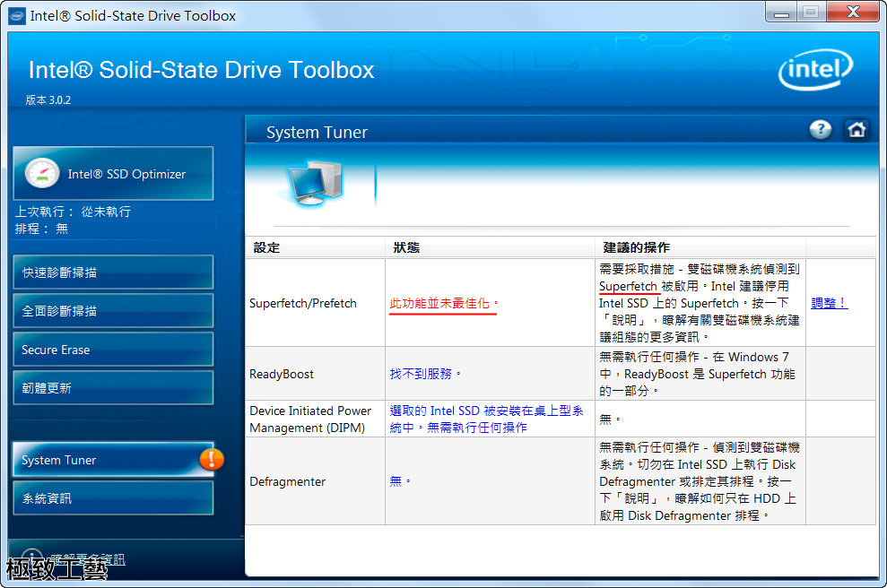The image size is (887, 588).
Task: Click the 調整！ tune link
Action: pyautogui.click(x=829, y=303)
